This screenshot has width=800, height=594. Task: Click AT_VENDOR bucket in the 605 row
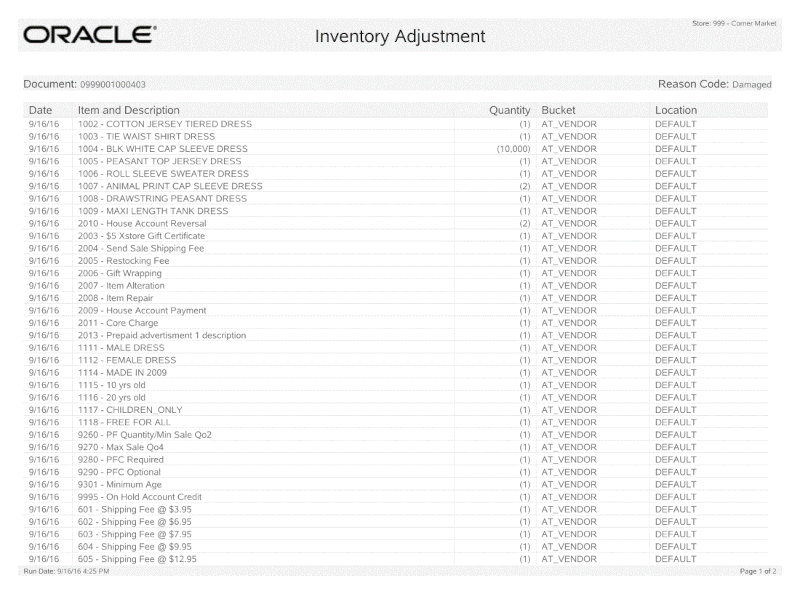coord(569,559)
